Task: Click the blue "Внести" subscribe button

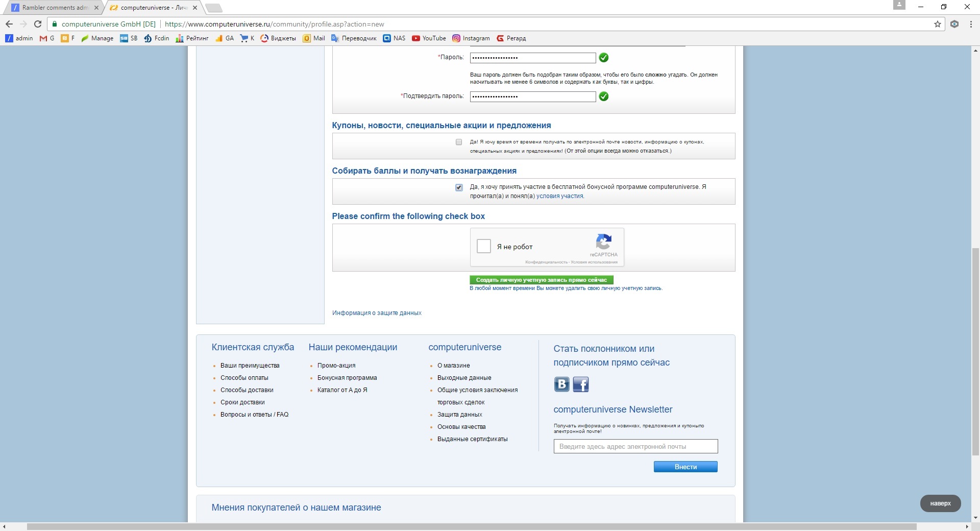Action: tap(685, 467)
